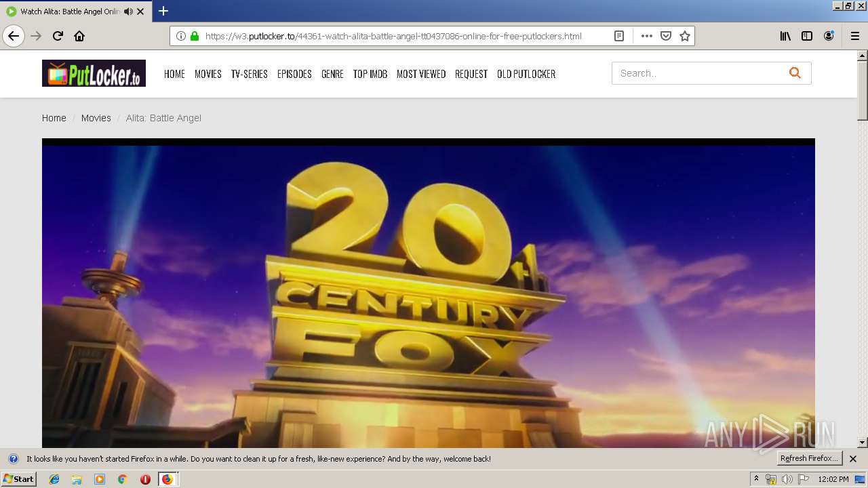Open the EPISODES menu item

coord(294,74)
